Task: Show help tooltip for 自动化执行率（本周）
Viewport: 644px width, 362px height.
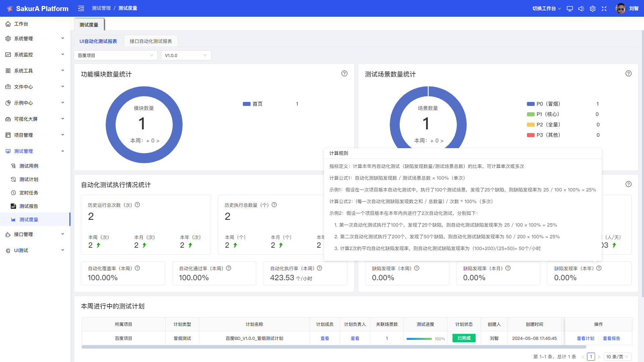Action: point(319,268)
